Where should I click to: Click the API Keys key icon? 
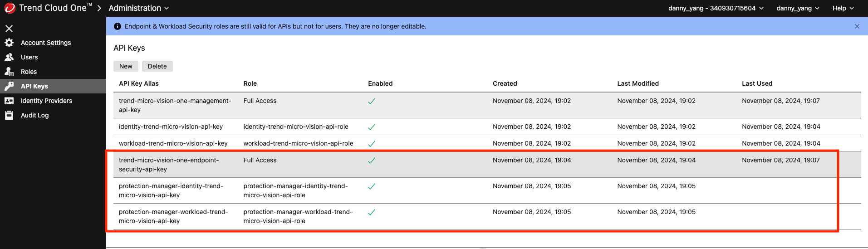coord(9,86)
